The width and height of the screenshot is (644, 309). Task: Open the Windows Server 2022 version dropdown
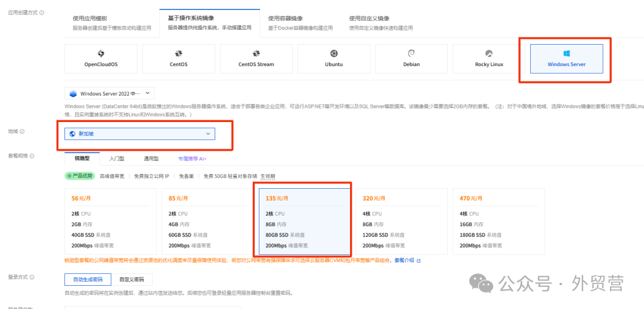tap(110, 93)
